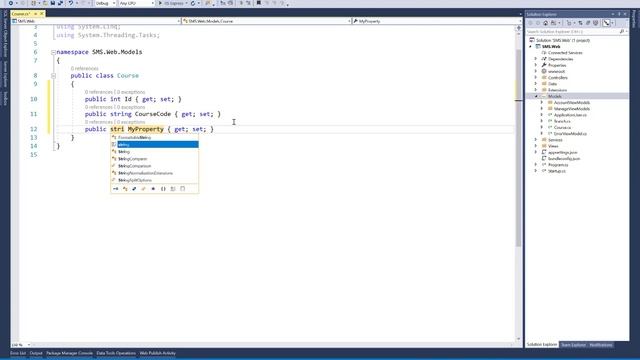
Task: Switch to the Team Explorer tab
Action: [573, 345]
